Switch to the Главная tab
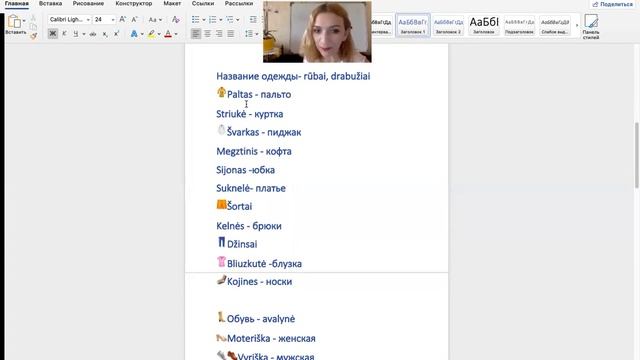Viewport: 640px width, 360px height. pyautogui.click(x=17, y=4)
